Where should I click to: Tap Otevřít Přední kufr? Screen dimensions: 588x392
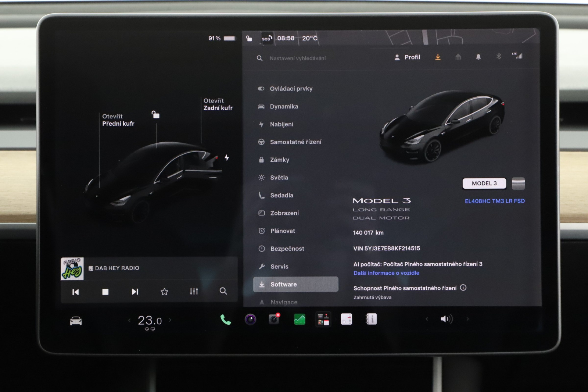[118, 120]
